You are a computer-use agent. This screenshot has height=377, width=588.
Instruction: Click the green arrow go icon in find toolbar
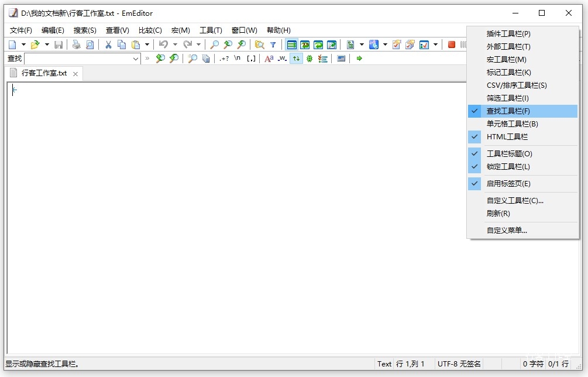(359, 59)
